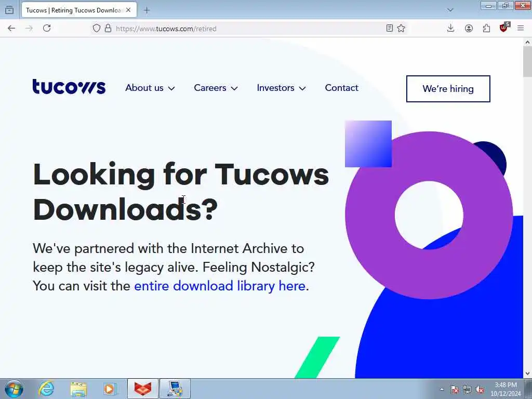The image size is (532, 399).
Task: List all tabs dropdown arrow
Action: tap(450, 10)
